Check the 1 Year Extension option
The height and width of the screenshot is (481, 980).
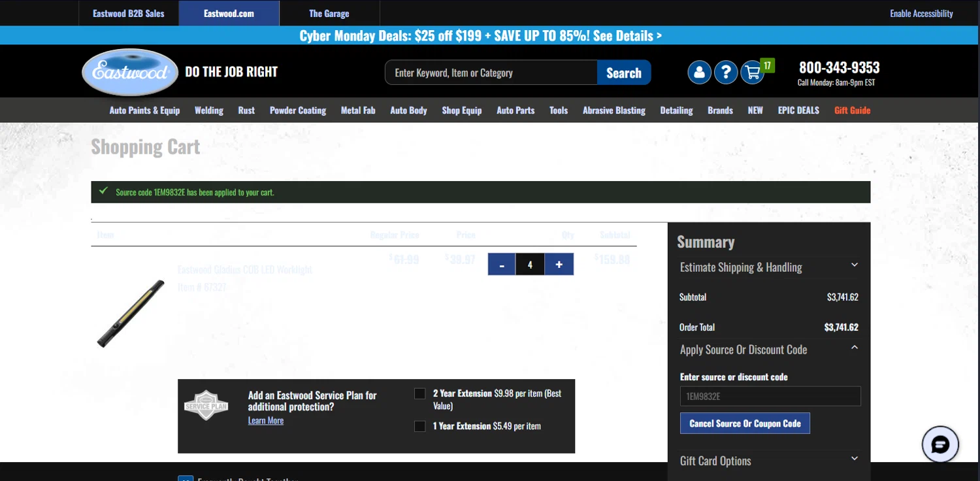[420, 426]
